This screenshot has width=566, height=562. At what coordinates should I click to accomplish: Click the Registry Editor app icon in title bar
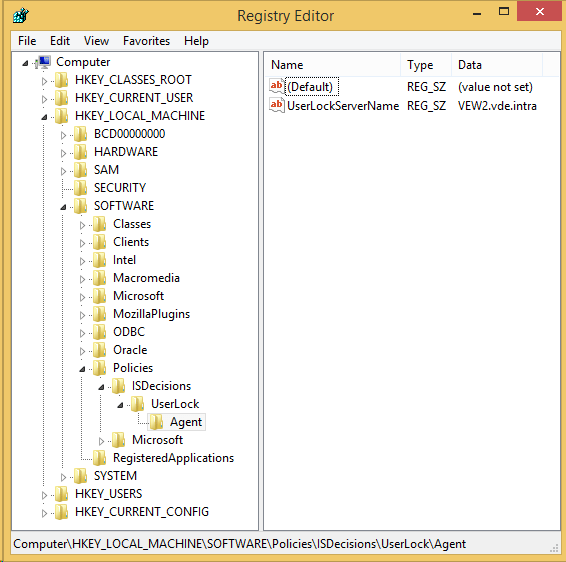21,16
